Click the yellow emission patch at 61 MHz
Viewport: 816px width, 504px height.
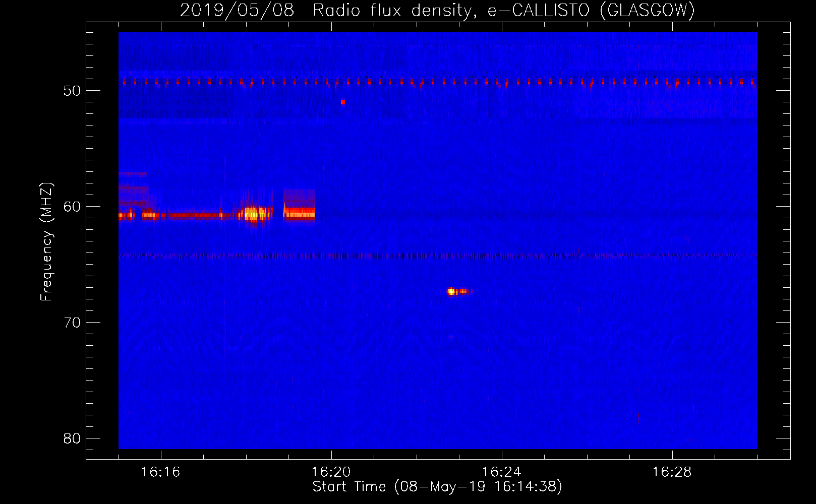[x=255, y=213]
